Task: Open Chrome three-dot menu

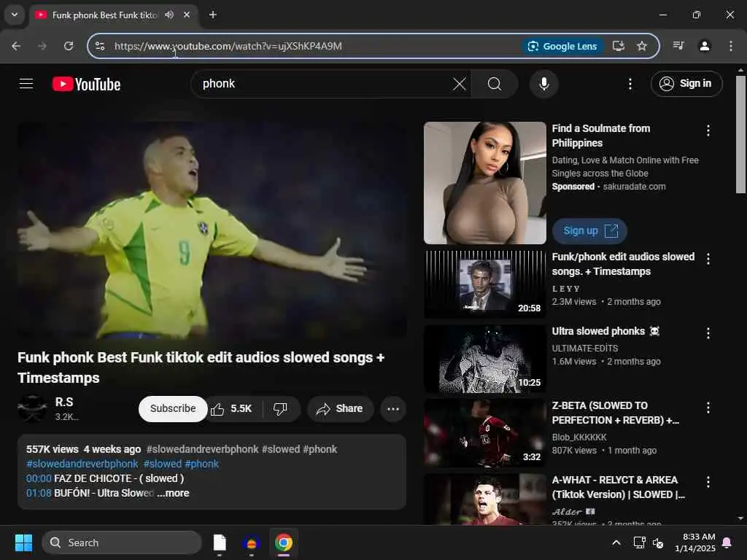Action: coord(731,46)
